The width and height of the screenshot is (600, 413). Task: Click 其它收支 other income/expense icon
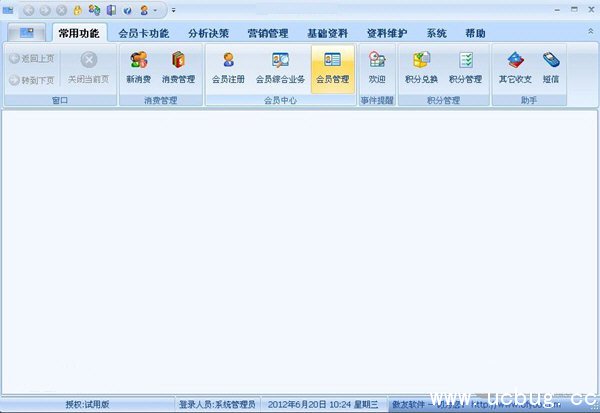pyautogui.click(x=515, y=67)
